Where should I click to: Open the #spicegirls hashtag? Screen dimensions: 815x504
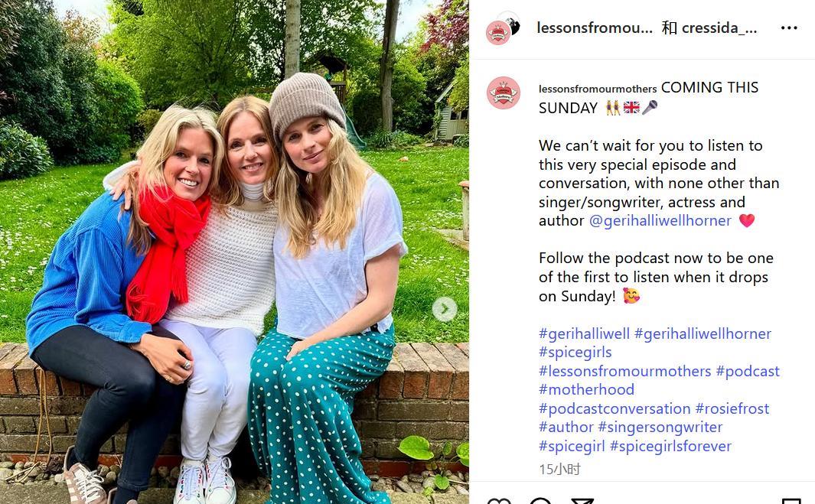click(575, 353)
